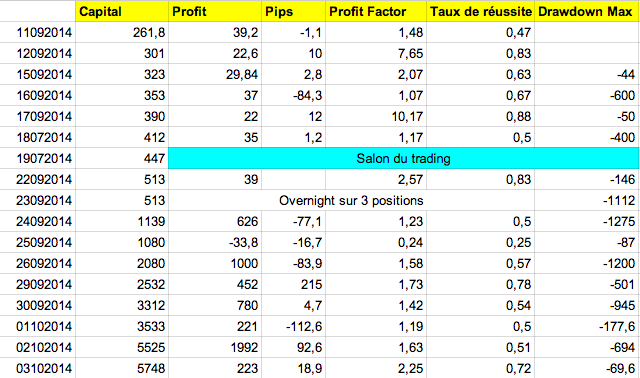640x378 pixels.
Task: Select drawdown cell showing -1275
Action: (587, 221)
